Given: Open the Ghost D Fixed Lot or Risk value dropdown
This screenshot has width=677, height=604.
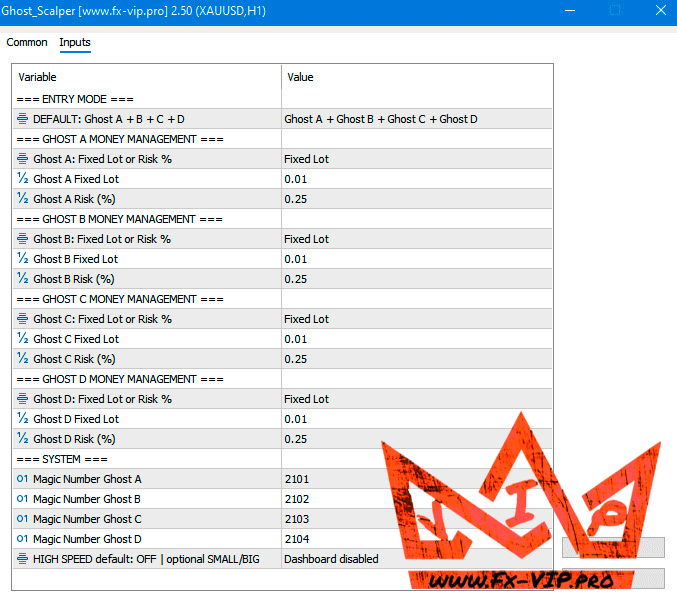Looking at the screenshot, I should coord(417,399).
